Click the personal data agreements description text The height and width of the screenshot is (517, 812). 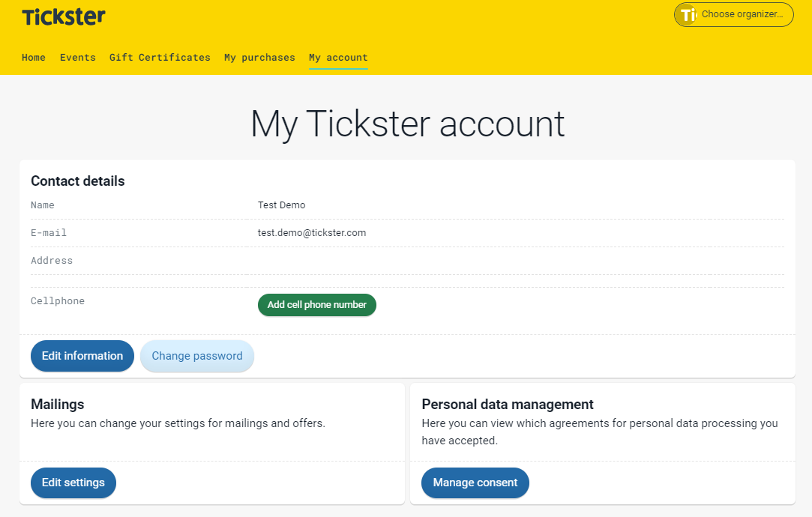pyautogui.click(x=600, y=432)
